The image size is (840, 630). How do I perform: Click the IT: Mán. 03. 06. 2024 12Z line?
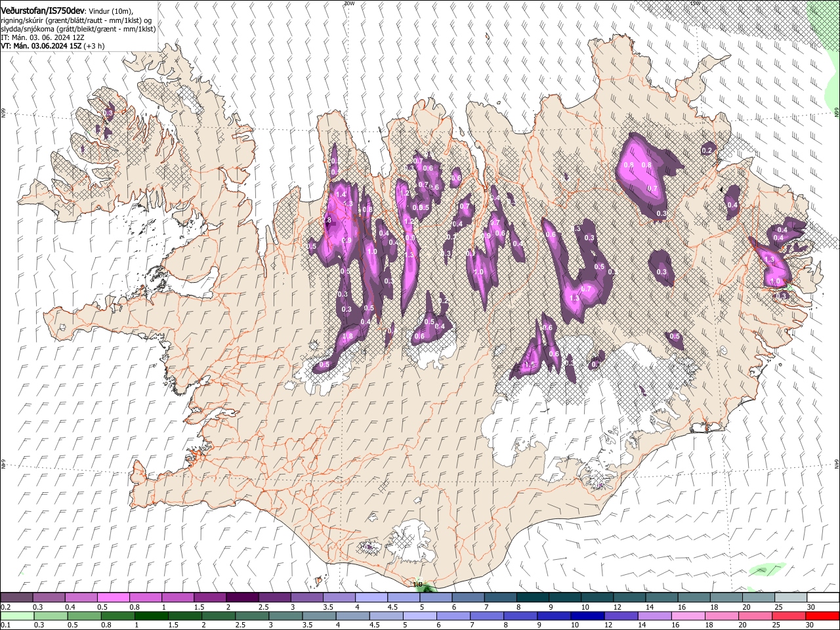(43, 37)
